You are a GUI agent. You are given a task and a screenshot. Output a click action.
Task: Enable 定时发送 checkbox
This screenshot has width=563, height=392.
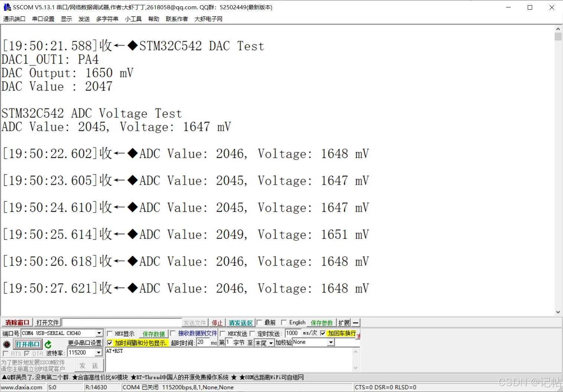tap(252, 334)
